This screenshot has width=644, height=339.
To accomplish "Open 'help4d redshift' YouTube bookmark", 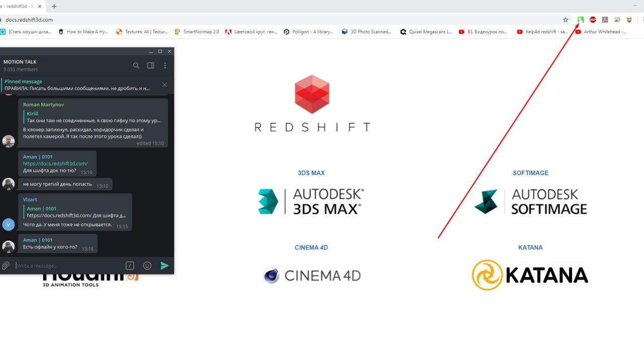I will [x=543, y=32].
